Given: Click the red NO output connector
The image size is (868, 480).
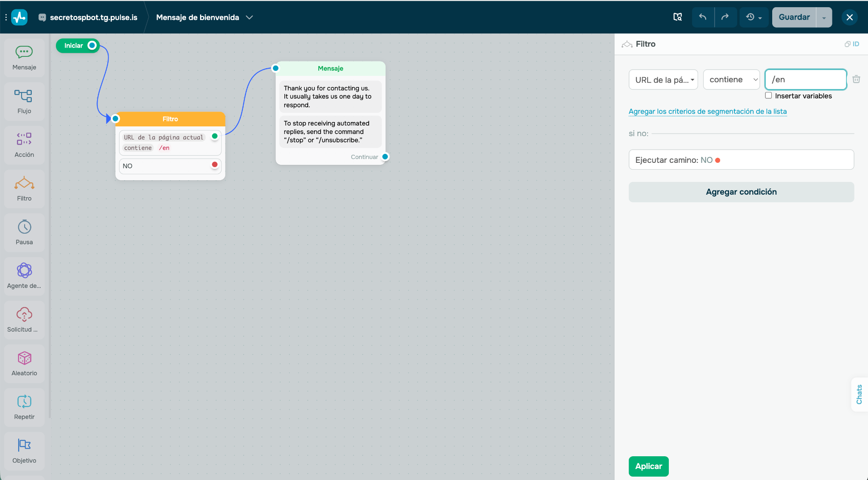Looking at the screenshot, I should [x=214, y=165].
